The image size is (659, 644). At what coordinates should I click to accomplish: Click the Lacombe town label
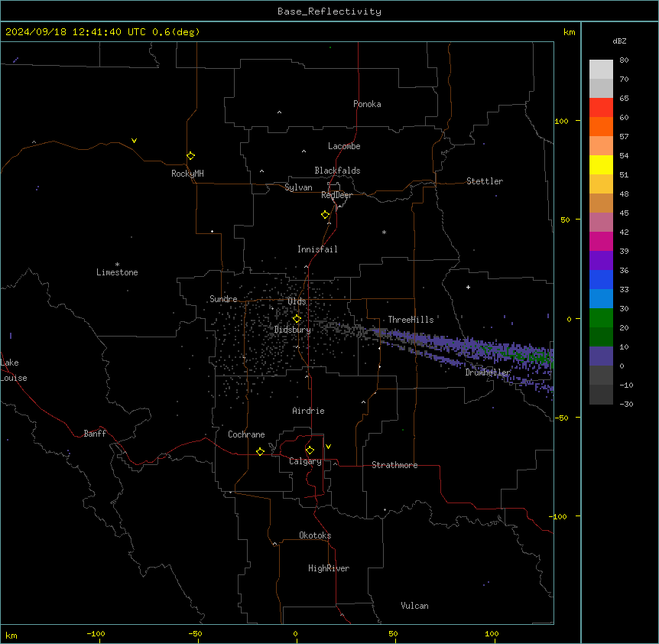(x=344, y=146)
